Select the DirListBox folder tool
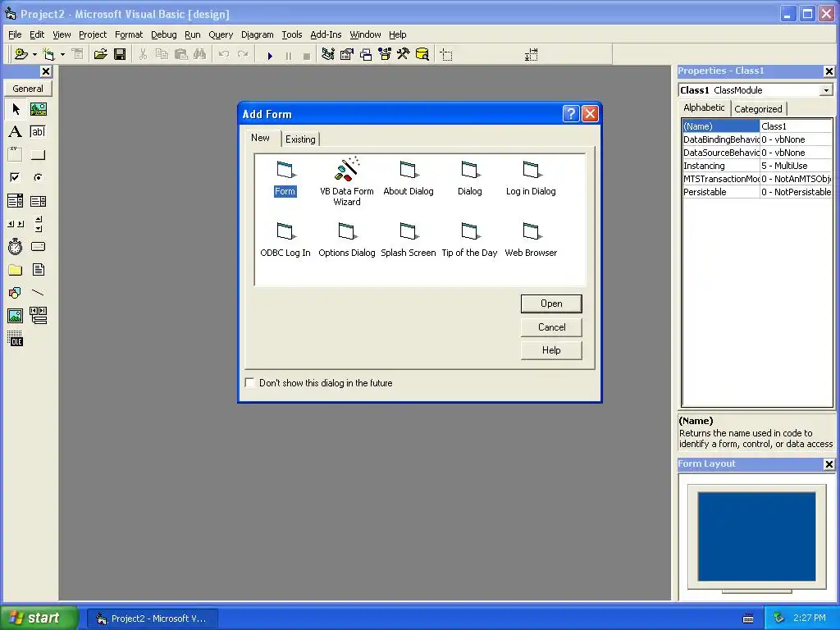840x630 pixels. (x=15, y=269)
